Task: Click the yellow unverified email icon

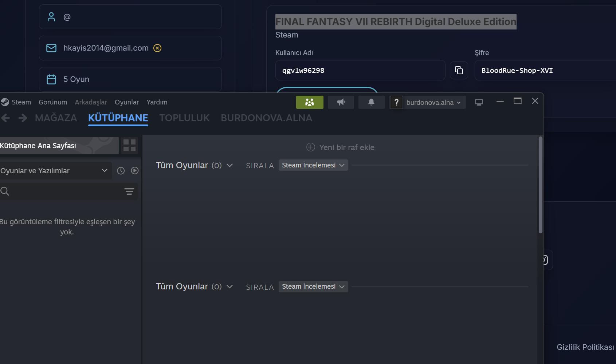Action: click(157, 48)
